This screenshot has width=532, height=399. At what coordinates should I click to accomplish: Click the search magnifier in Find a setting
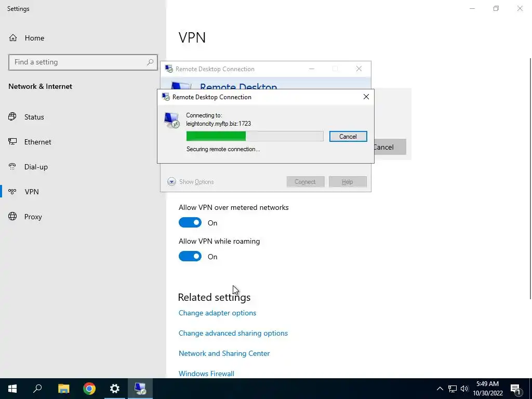pyautogui.click(x=150, y=62)
